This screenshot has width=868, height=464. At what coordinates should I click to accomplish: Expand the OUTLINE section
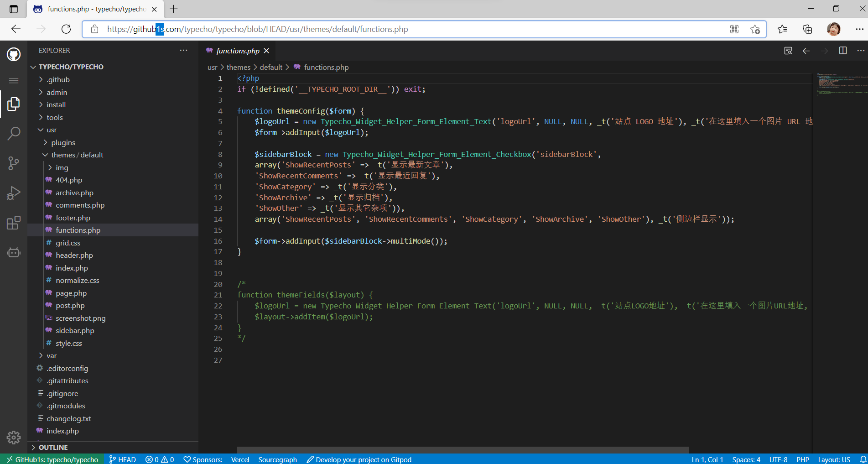pyautogui.click(x=53, y=447)
